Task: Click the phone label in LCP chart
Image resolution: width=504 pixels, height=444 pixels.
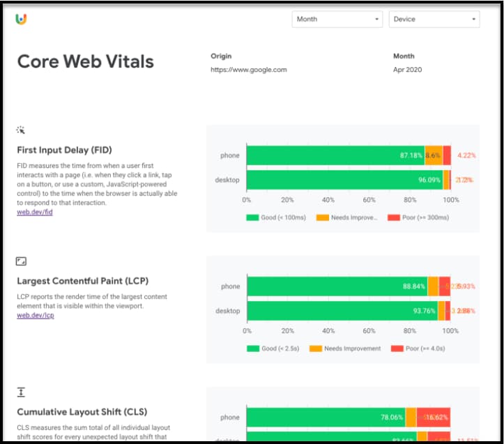Action: pos(231,286)
